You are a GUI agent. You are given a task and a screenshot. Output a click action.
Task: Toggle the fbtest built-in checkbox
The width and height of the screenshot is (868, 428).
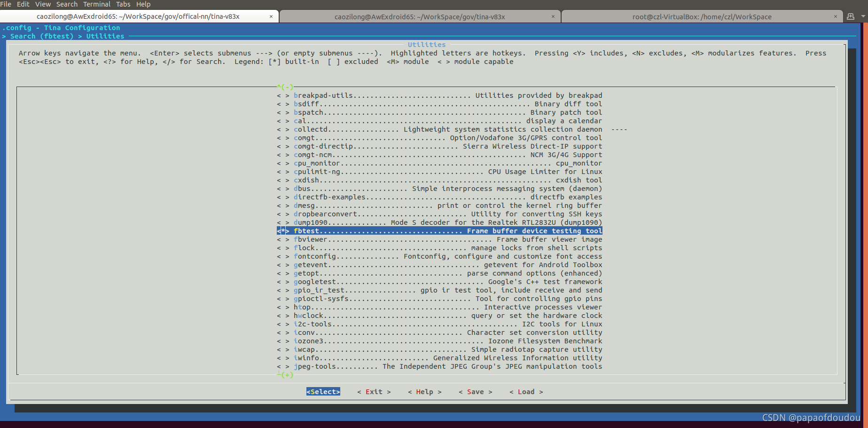pos(283,231)
